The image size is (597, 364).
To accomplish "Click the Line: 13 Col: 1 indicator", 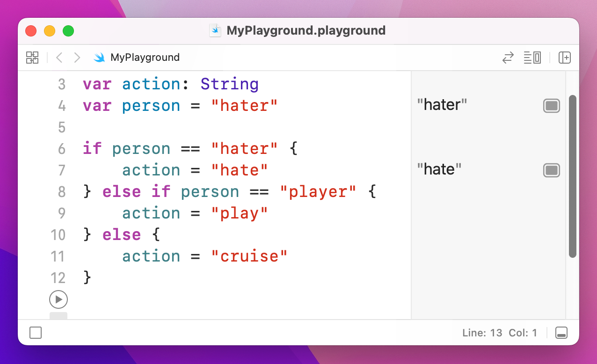I will click(495, 333).
